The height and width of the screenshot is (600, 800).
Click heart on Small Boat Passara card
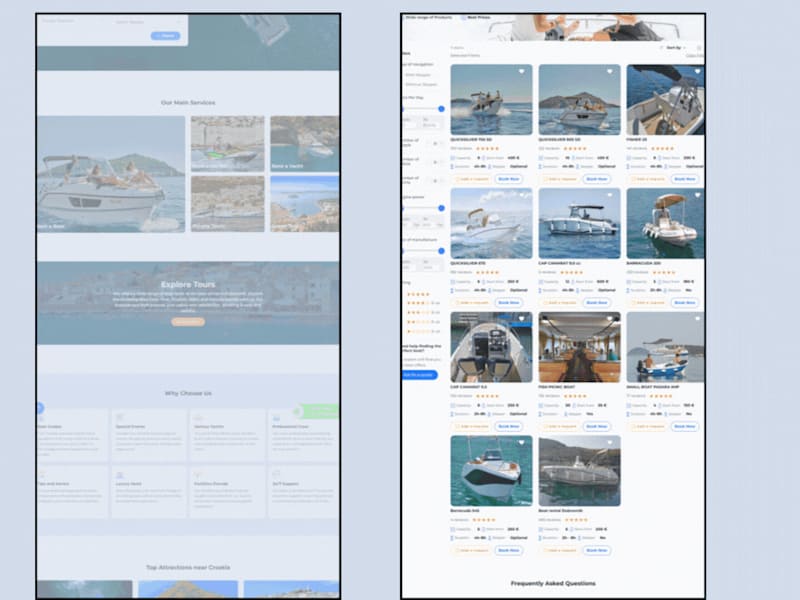(x=697, y=318)
